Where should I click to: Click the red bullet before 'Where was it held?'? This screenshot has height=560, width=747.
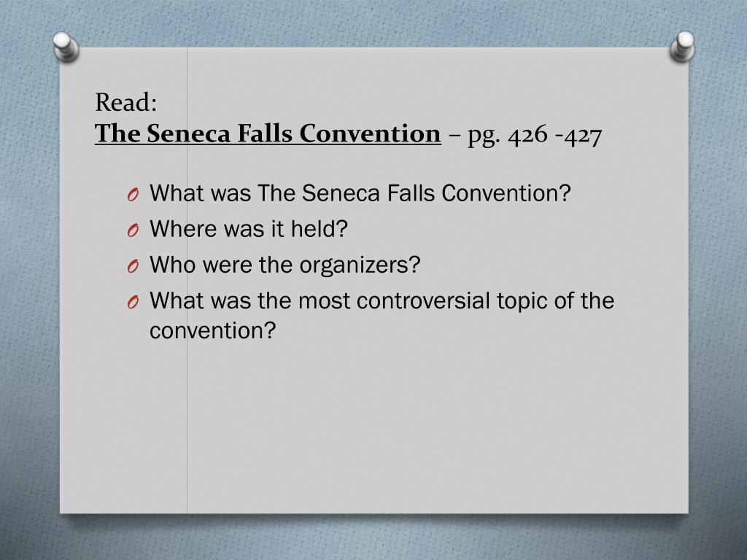[133, 230]
